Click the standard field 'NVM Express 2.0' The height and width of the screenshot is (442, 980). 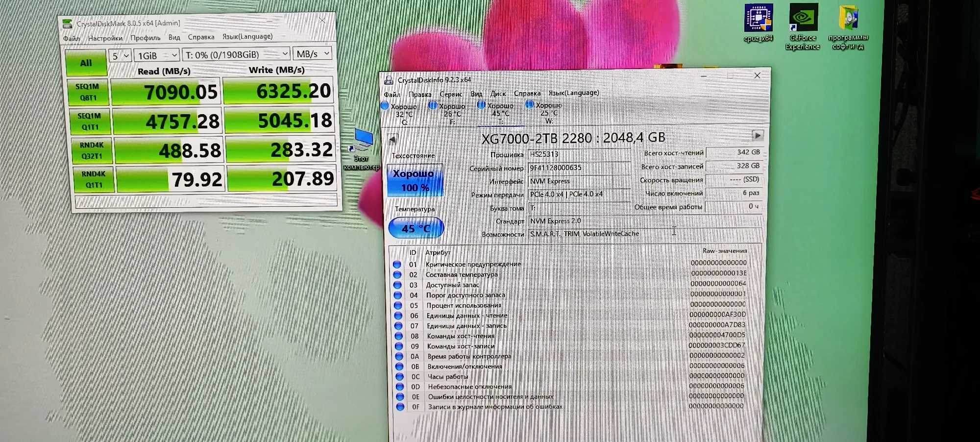click(x=645, y=221)
